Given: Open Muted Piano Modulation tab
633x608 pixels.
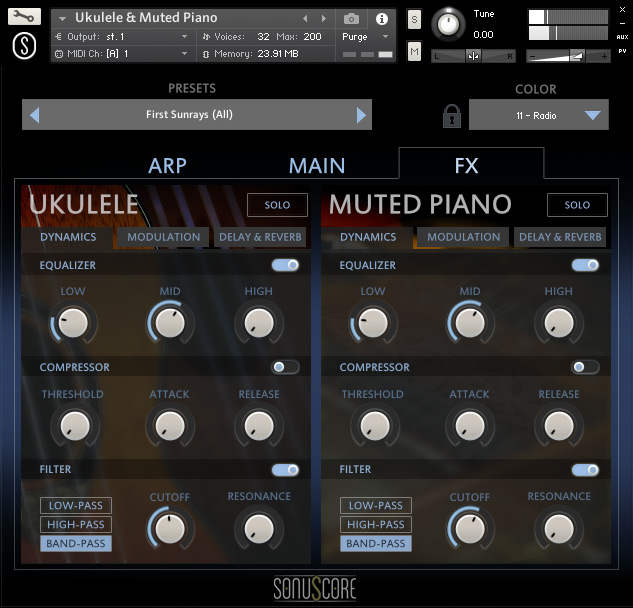Looking at the screenshot, I should click(x=463, y=237).
